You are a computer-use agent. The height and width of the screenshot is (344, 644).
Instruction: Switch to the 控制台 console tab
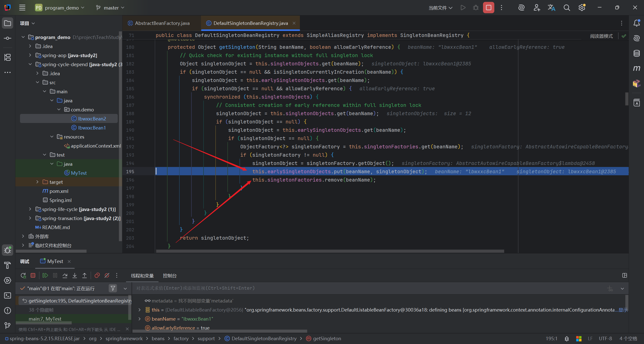tap(170, 276)
